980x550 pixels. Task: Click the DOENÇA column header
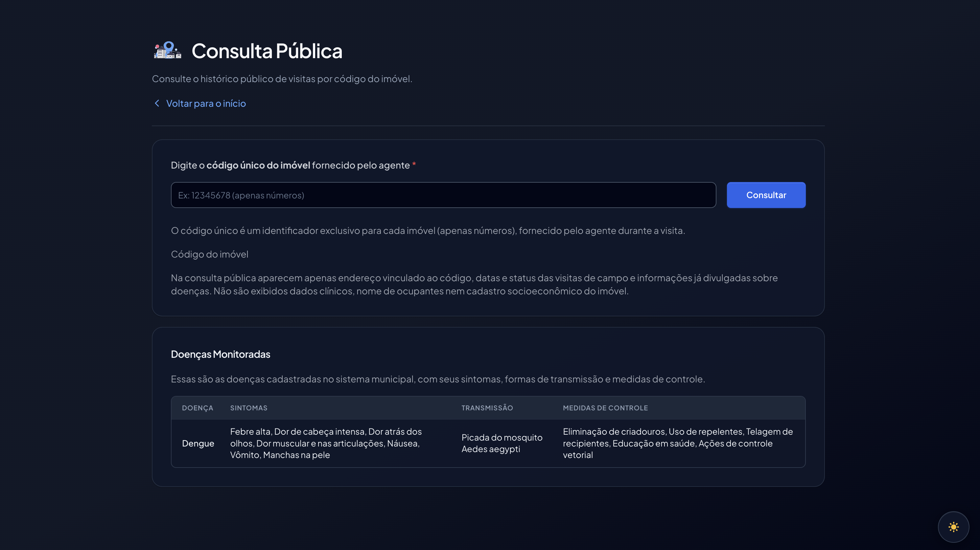198,408
